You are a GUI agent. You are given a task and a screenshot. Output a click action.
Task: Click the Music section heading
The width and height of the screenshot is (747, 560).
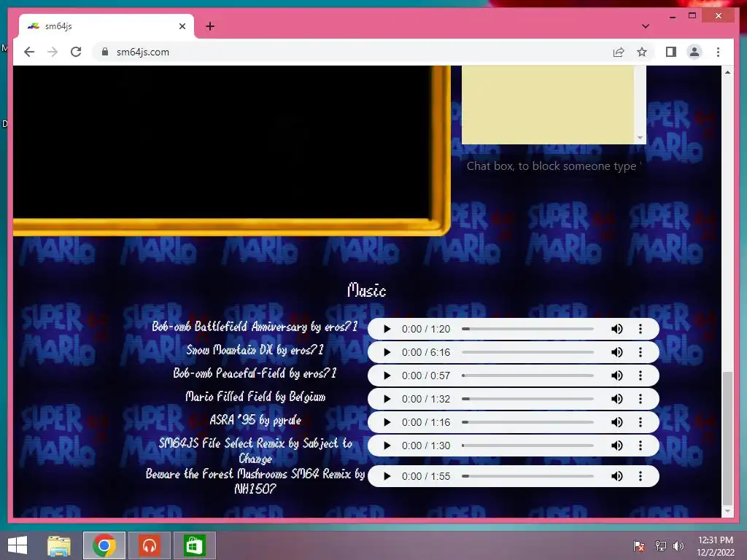coord(366,290)
